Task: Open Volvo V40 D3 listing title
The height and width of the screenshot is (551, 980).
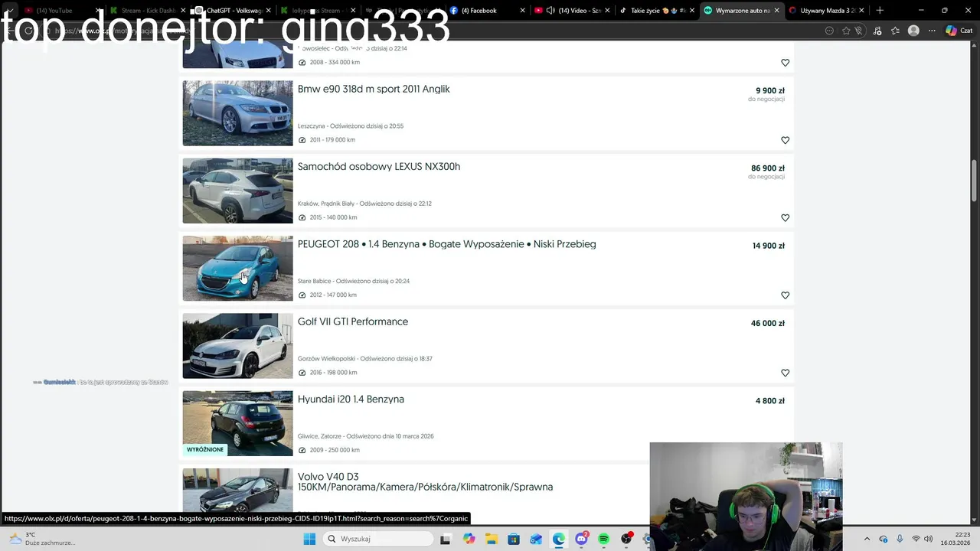Action: [425, 481]
